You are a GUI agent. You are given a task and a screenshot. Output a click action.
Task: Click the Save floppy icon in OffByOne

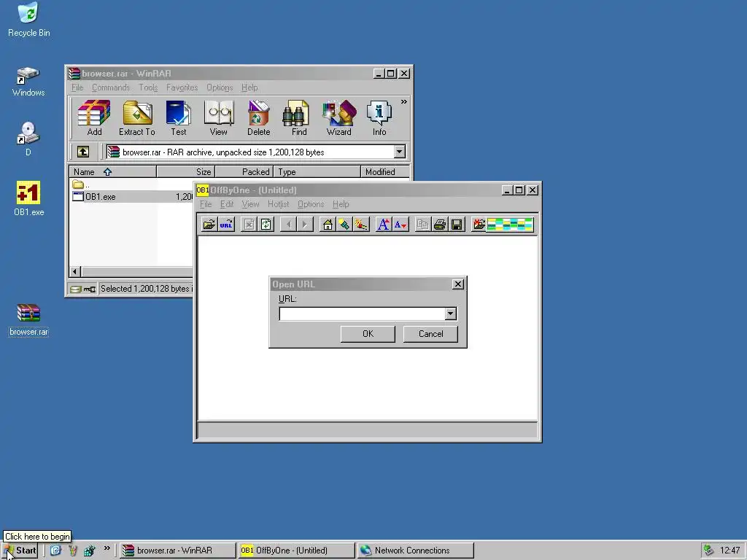457,225
